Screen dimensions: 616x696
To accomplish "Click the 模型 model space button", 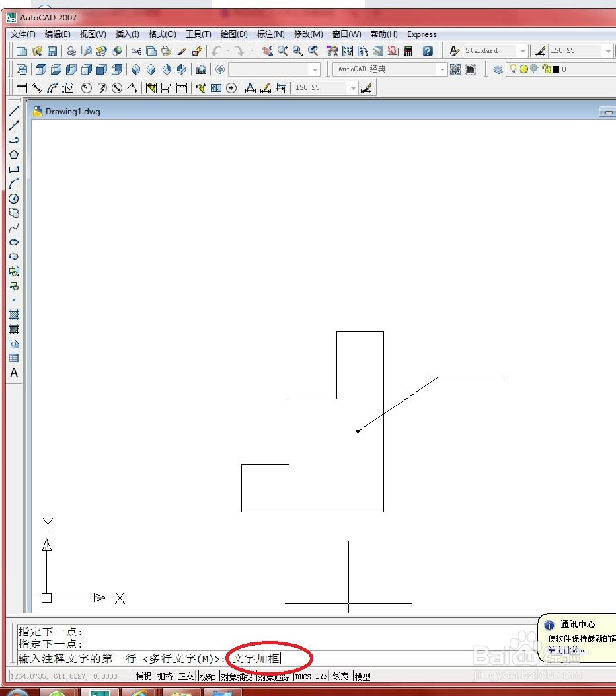I will click(x=363, y=676).
